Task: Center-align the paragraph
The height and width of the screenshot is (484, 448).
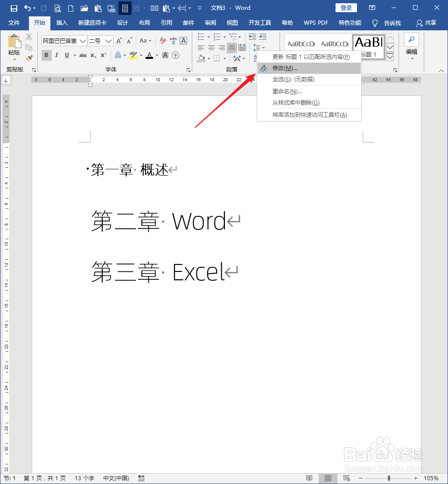Action: click(x=211, y=48)
